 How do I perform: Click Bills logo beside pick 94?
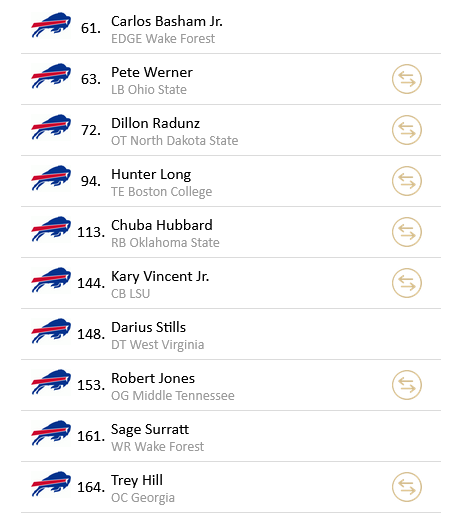(x=51, y=178)
